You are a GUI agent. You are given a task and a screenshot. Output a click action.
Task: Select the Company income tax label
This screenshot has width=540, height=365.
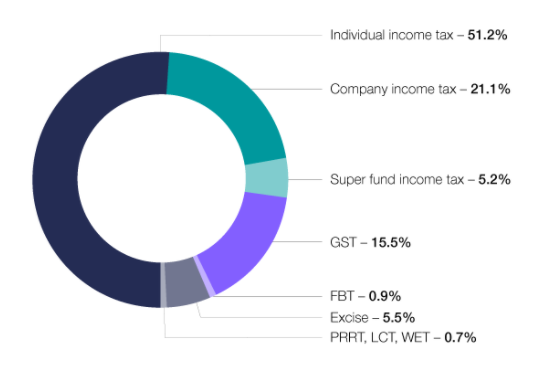tap(393, 89)
